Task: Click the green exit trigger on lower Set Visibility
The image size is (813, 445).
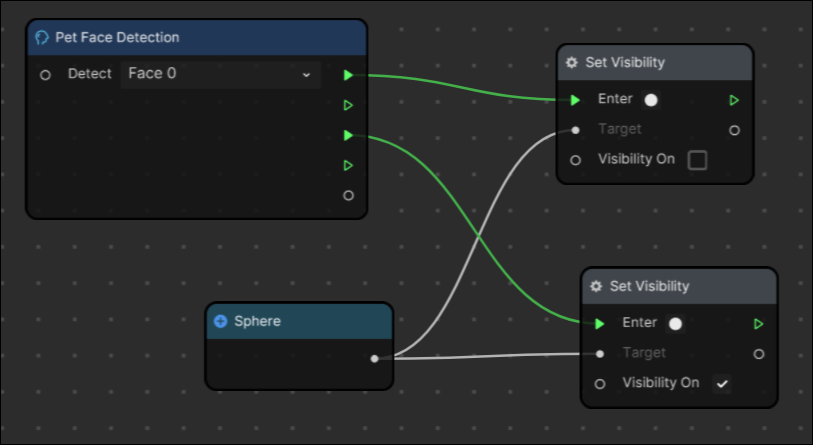Action: point(759,324)
